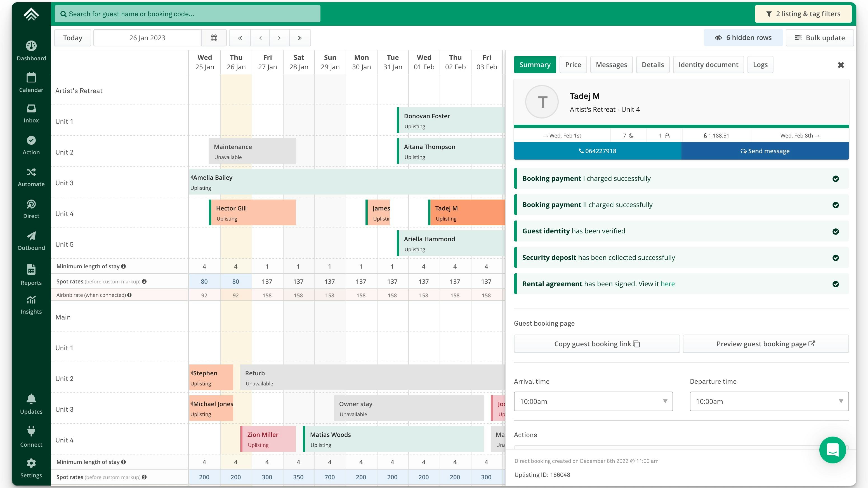The width and height of the screenshot is (868, 488).
Task: Open the live chat support bubble
Action: pos(832,450)
